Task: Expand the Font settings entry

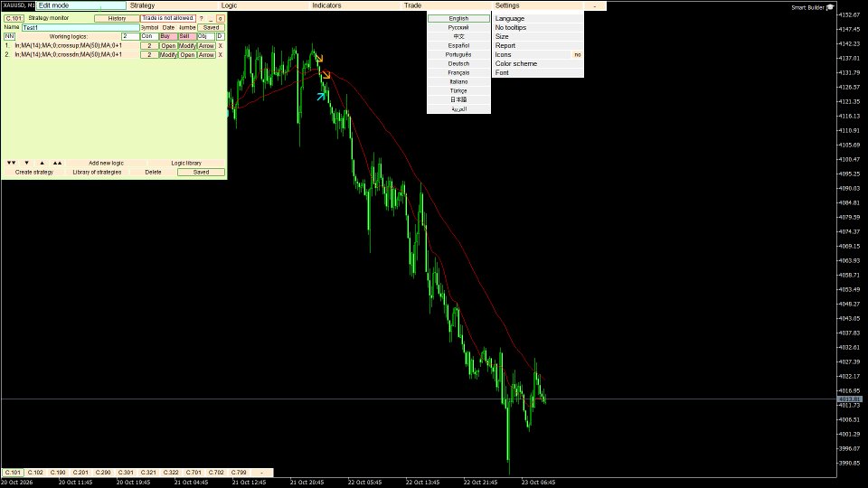Action: coord(537,73)
